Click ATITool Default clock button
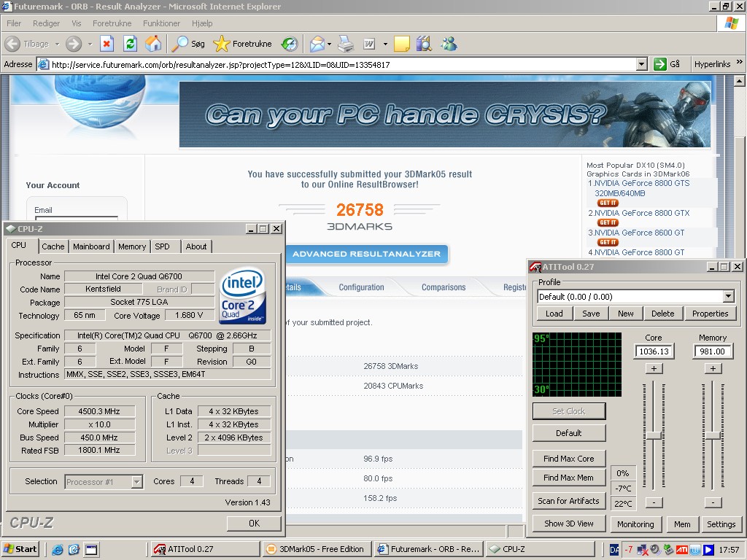This screenshot has height=560, width=747. [569, 433]
